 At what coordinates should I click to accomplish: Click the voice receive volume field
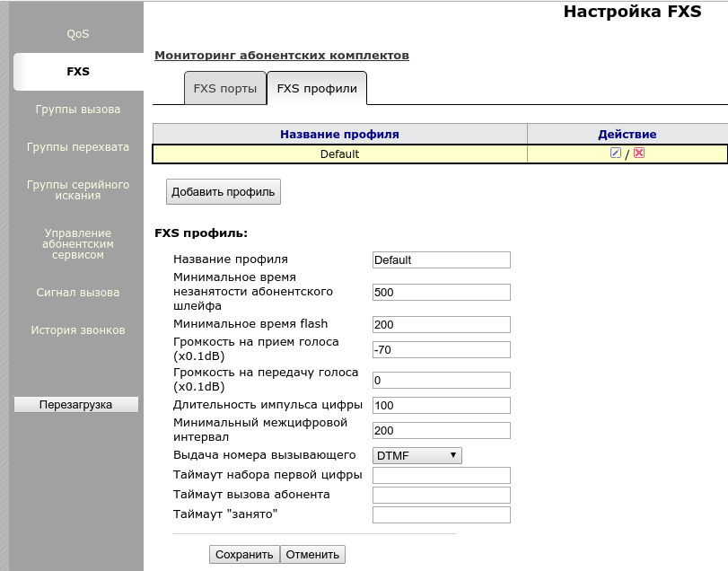point(442,349)
